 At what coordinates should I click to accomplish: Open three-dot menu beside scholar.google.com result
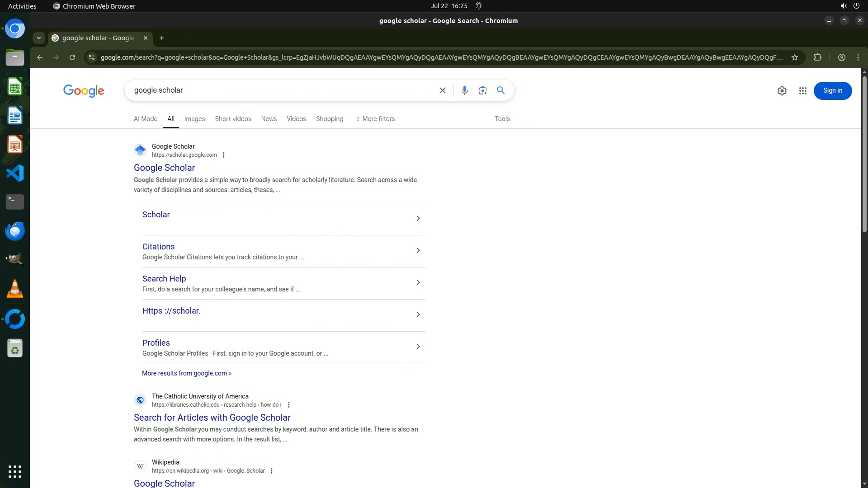pyautogui.click(x=224, y=155)
